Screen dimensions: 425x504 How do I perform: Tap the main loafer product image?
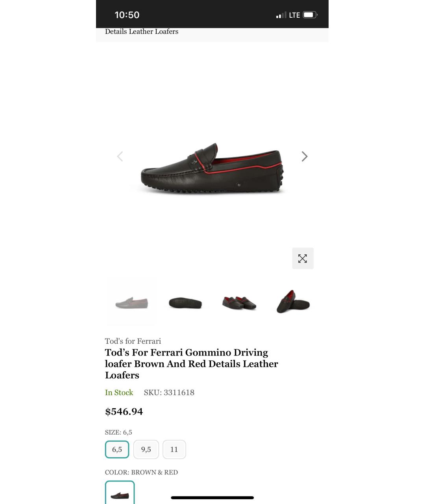coord(212,169)
